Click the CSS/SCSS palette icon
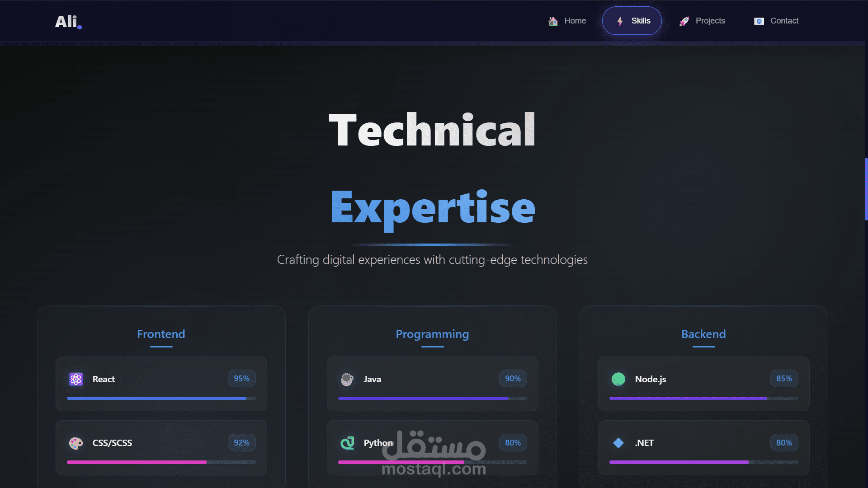This screenshot has height=488, width=868. coord(76,443)
